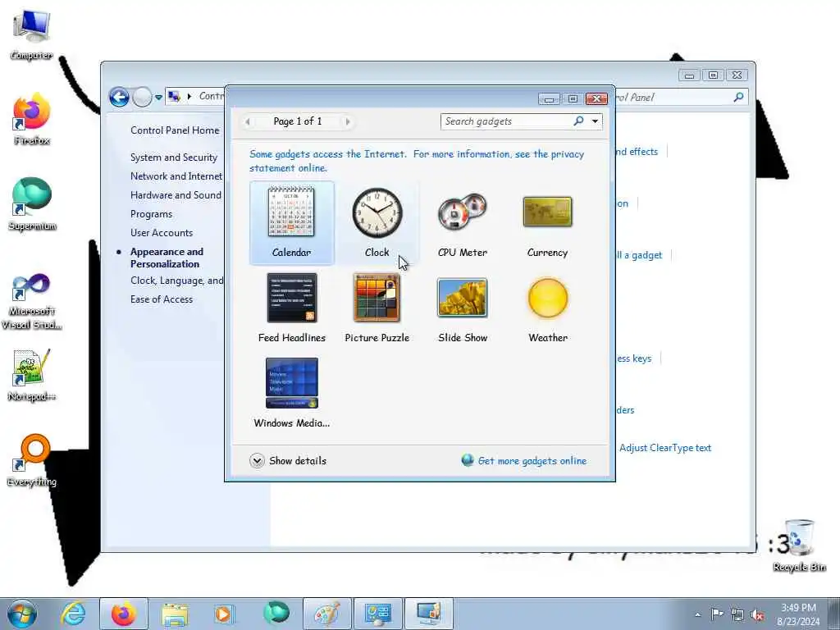Select the Windows Media Center gadget
Viewport: 840px width, 630px height.
pyautogui.click(x=292, y=393)
